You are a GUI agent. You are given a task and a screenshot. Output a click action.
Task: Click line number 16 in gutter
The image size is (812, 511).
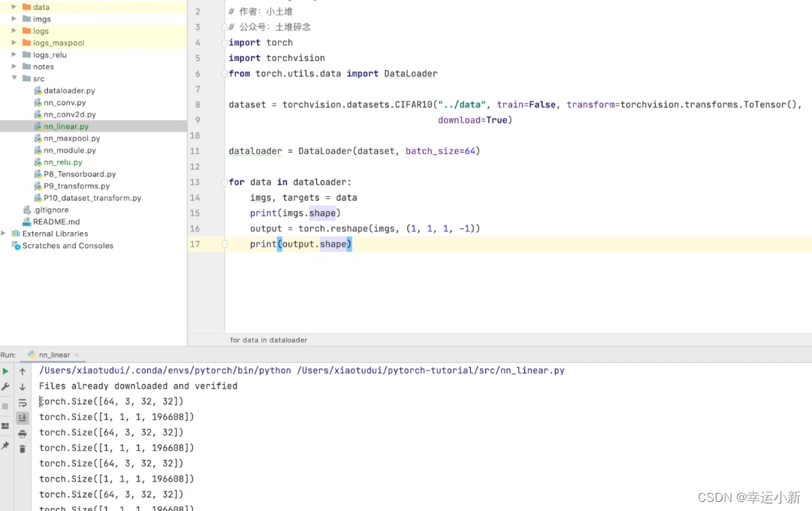195,228
